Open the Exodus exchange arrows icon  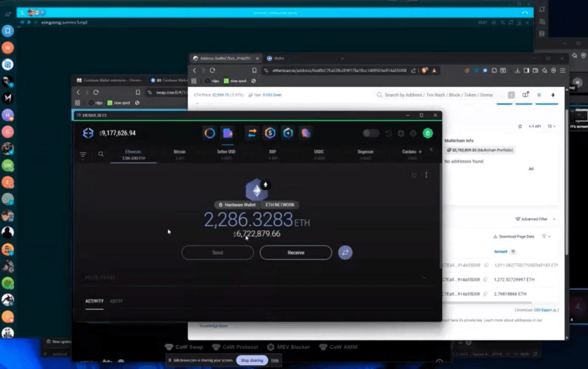252,133
